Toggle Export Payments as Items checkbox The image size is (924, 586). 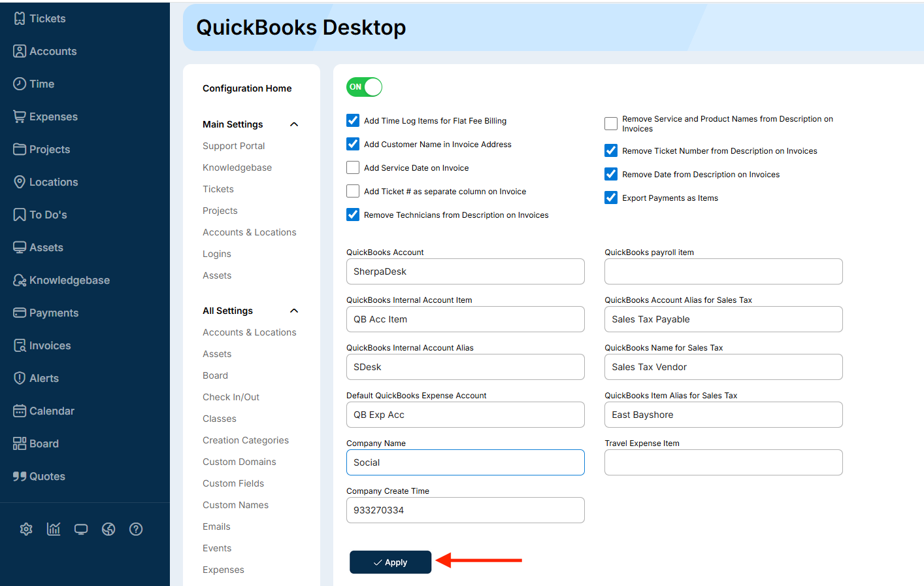click(611, 198)
